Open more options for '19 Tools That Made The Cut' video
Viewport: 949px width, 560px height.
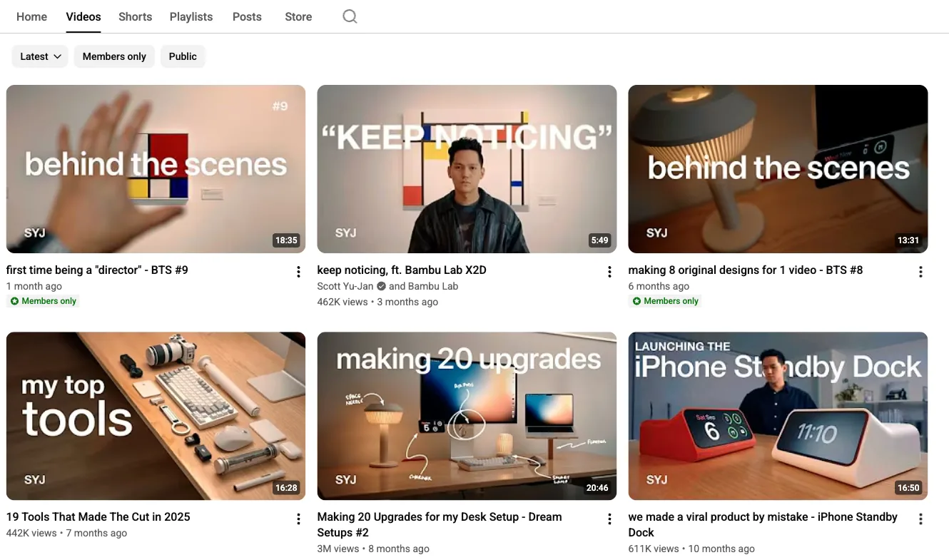click(298, 519)
